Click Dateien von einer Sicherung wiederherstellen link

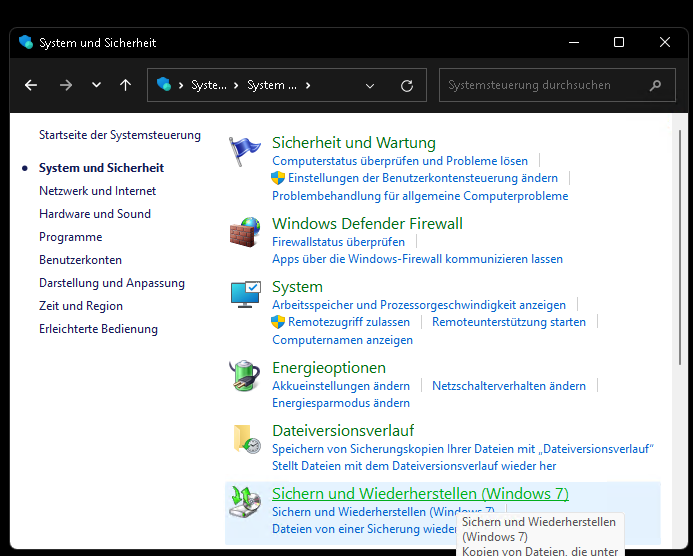pos(365,529)
